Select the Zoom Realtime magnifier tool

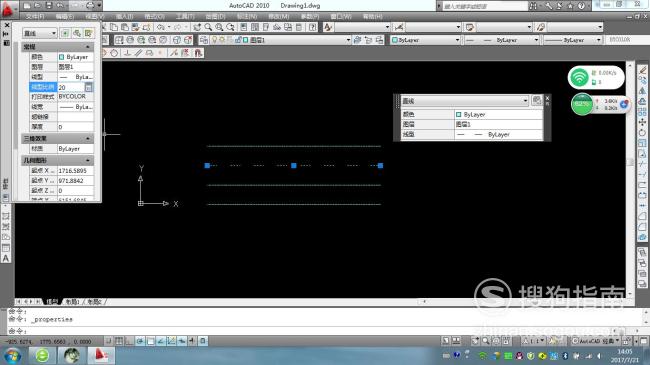pyautogui.click(x=208, y=27)
